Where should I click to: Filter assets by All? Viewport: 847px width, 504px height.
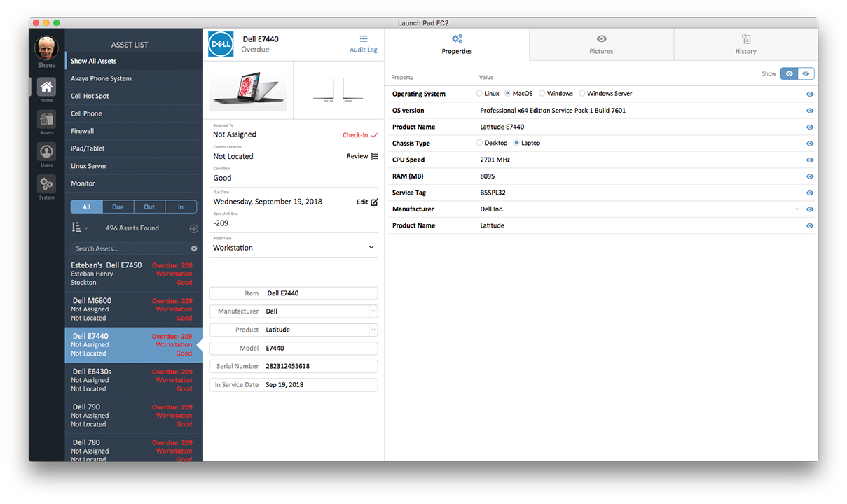87,207
